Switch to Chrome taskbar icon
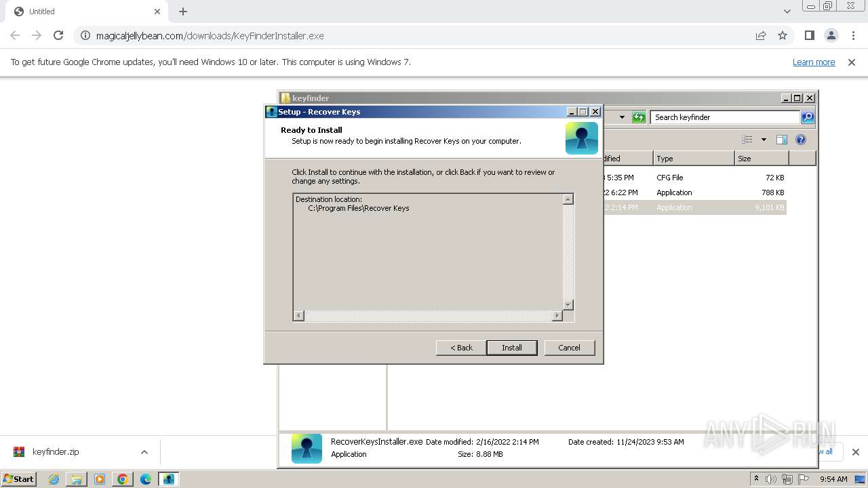The height and width of the screenshot is (488, 868). coord(123,479)
